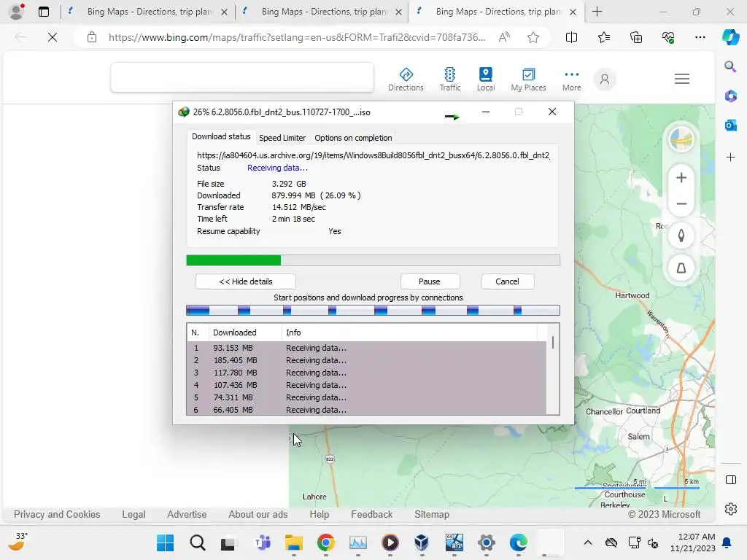
Task: Open the Copilot sidebar
Action: (x=730, y=37)
